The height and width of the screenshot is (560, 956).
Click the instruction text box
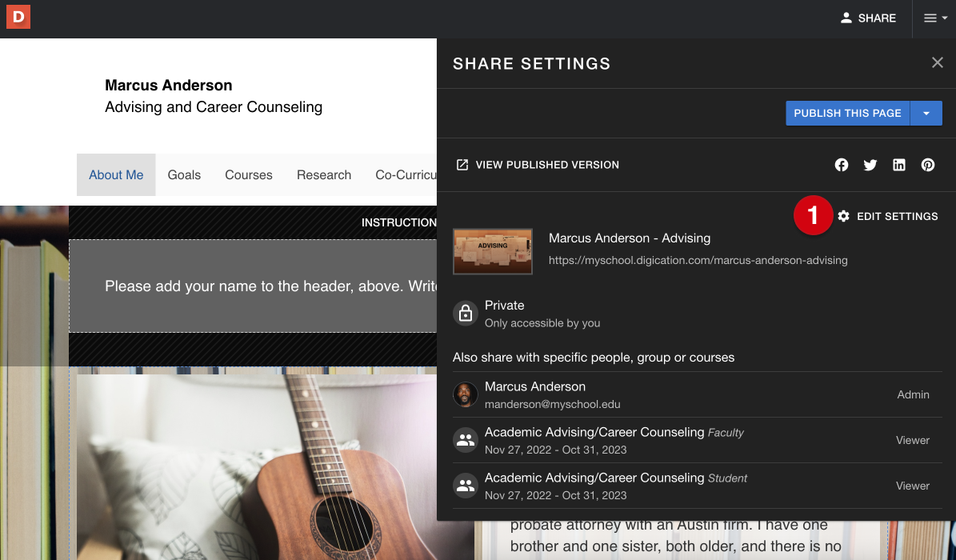pos(253,286)
